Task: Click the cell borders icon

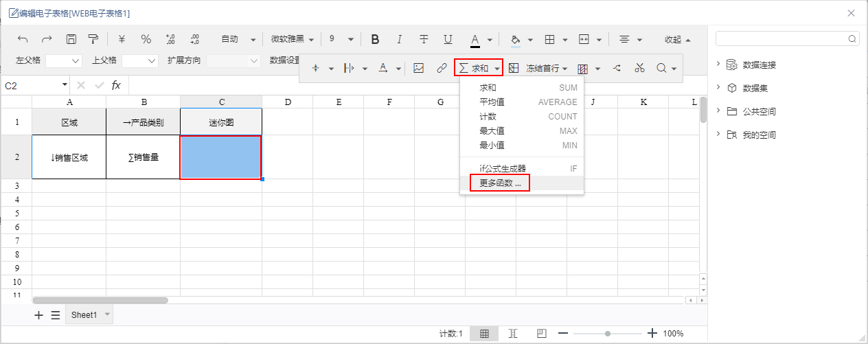Action: point(550,40)
